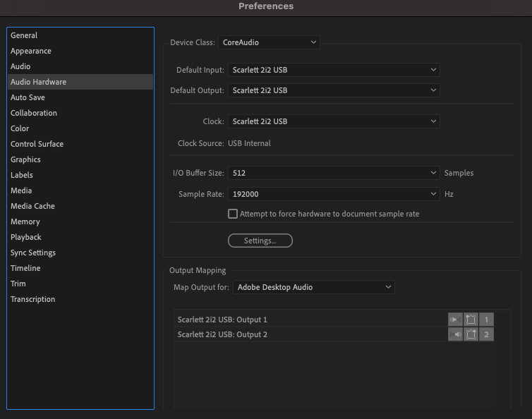Open the Device Class dropdown
Screen dimensions: 532x419
point(269,42)
